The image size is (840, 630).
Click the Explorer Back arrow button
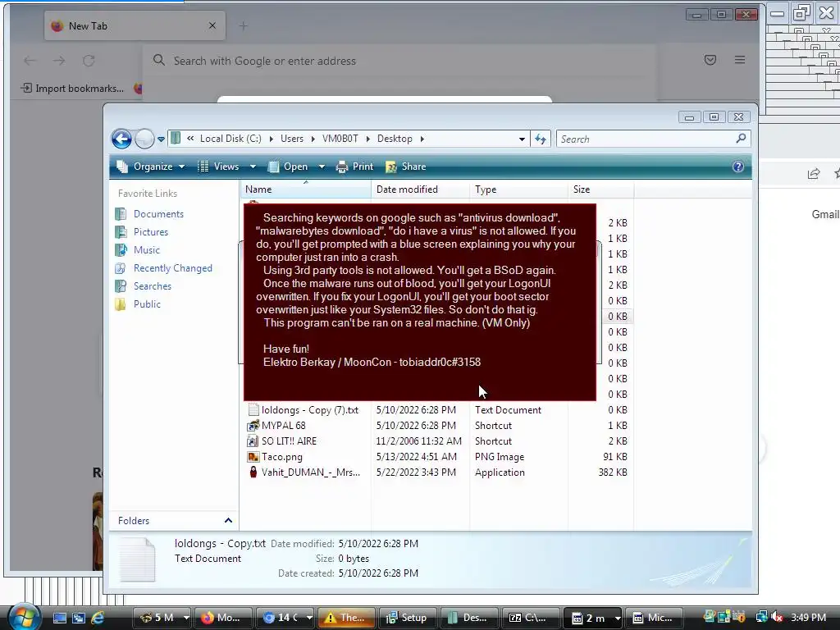[x=121, y=139]
